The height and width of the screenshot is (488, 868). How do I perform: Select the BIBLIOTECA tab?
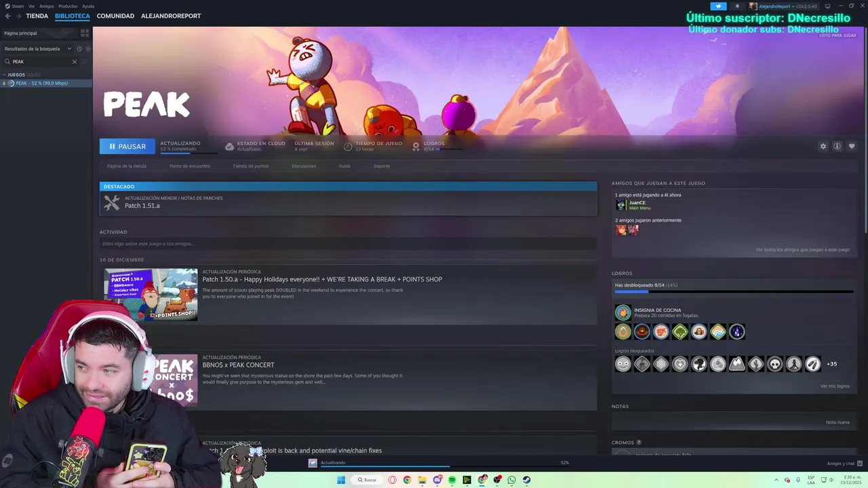(73, 16)
